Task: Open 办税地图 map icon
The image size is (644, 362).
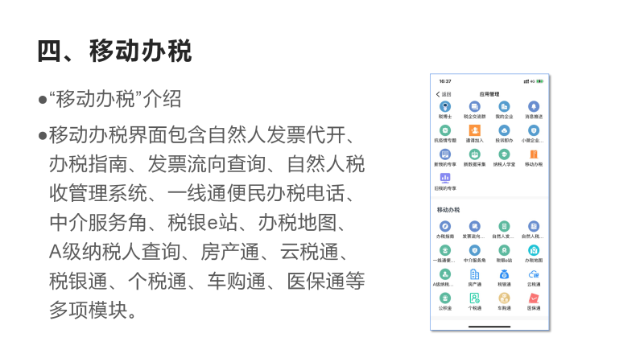Action: pos(534,250)
